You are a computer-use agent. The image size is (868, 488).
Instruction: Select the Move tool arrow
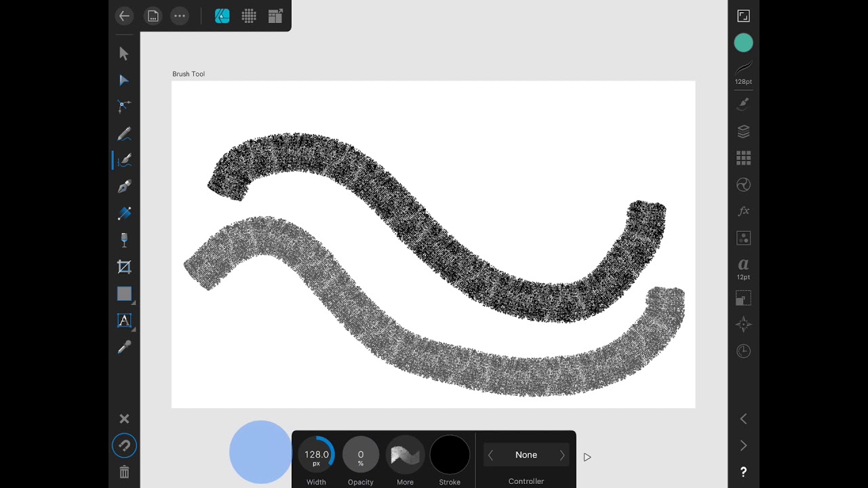click(124, 54)
